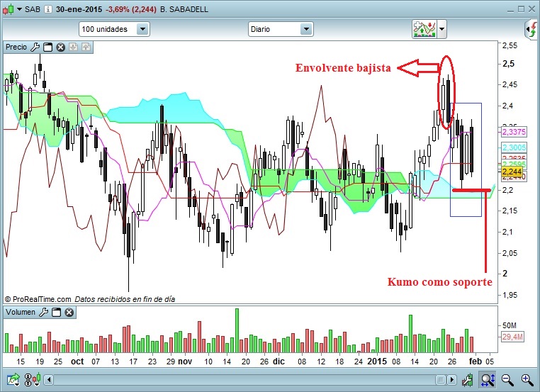This screenshot has height=392, width=540.
Task: Expand the Diario timeframe dropdown
Action: tap(306, 29)
